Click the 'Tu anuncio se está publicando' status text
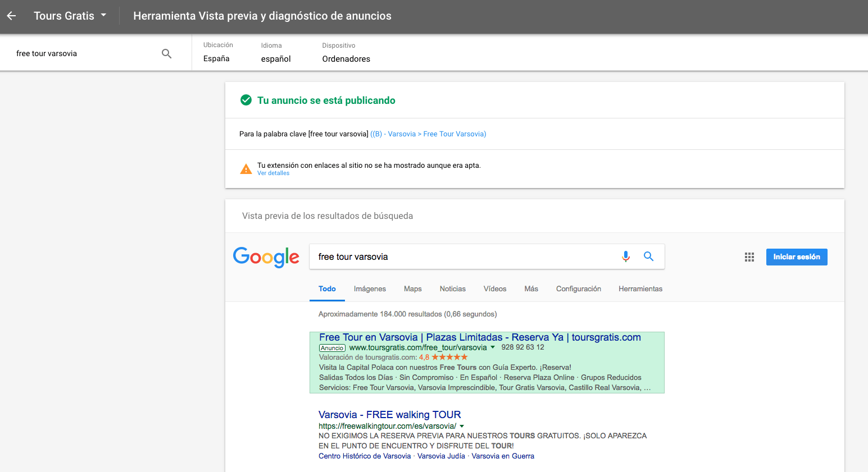Screen dimensions: 868x472 point(326,100)
